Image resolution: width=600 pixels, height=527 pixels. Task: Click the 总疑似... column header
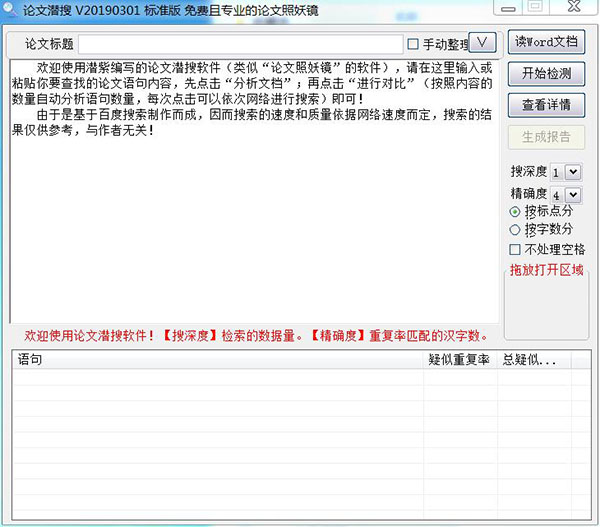click(534, 360)
